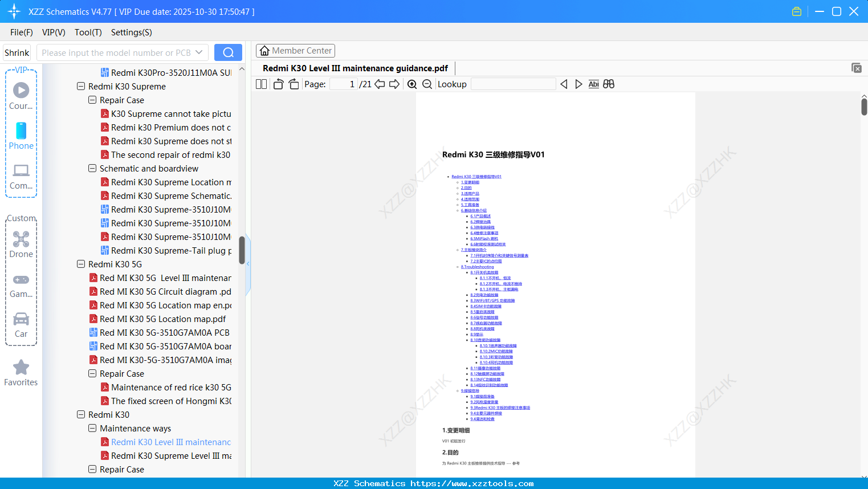Open Redmi K30 Supreme-Tail plug boardview
The width and height of the screenshot is (868, 489).
[x=166, y=251]
